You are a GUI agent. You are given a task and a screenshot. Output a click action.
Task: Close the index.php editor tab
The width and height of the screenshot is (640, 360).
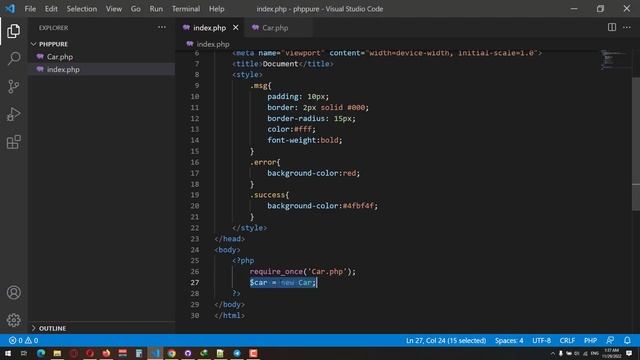pos(236,27)
